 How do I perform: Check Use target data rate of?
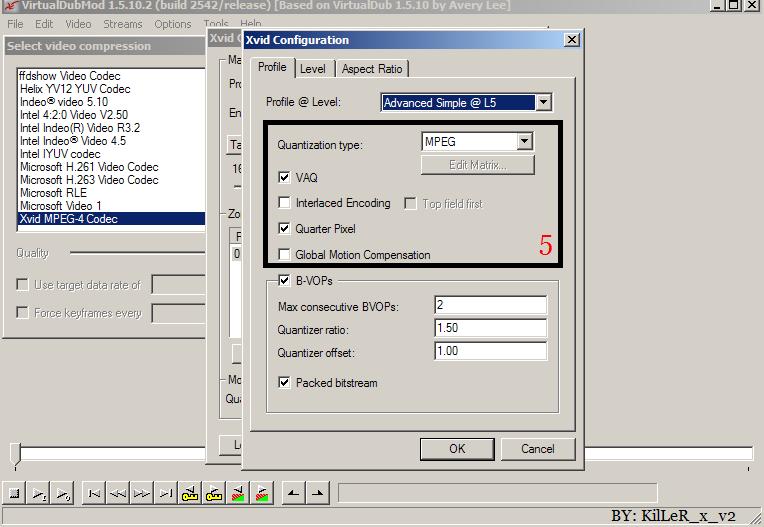(22, 285)
